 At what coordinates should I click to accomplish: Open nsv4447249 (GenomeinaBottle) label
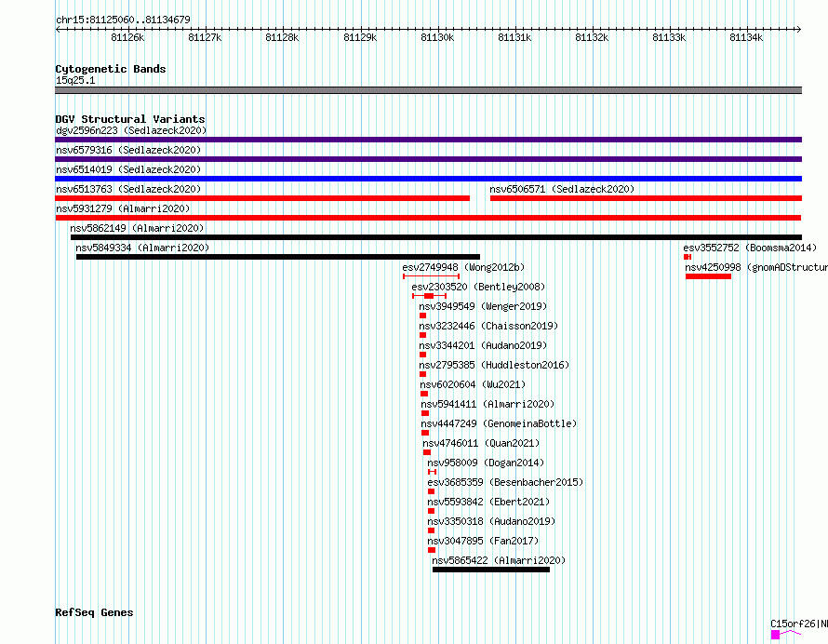pyautogui.click(x=499, y=423)
